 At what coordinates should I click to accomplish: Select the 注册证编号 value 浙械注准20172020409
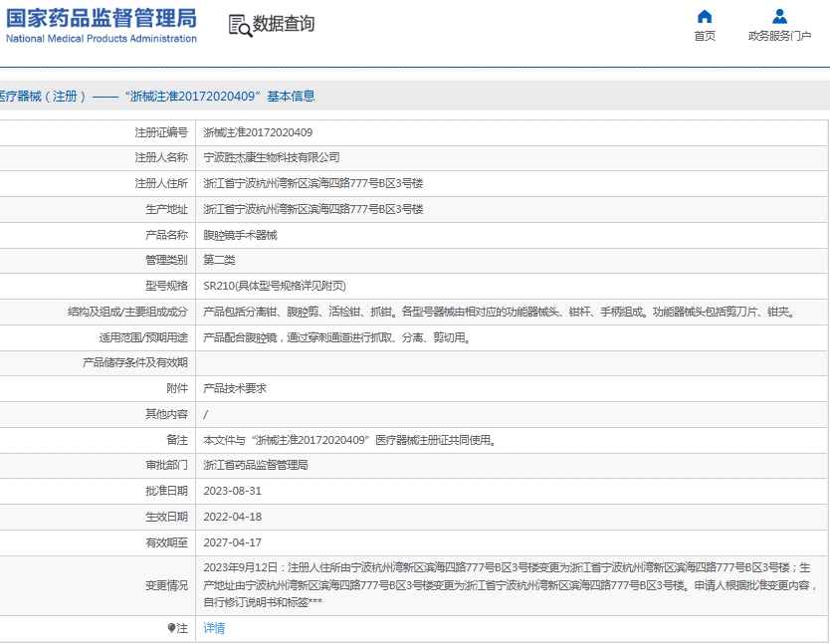coord(258,132)
